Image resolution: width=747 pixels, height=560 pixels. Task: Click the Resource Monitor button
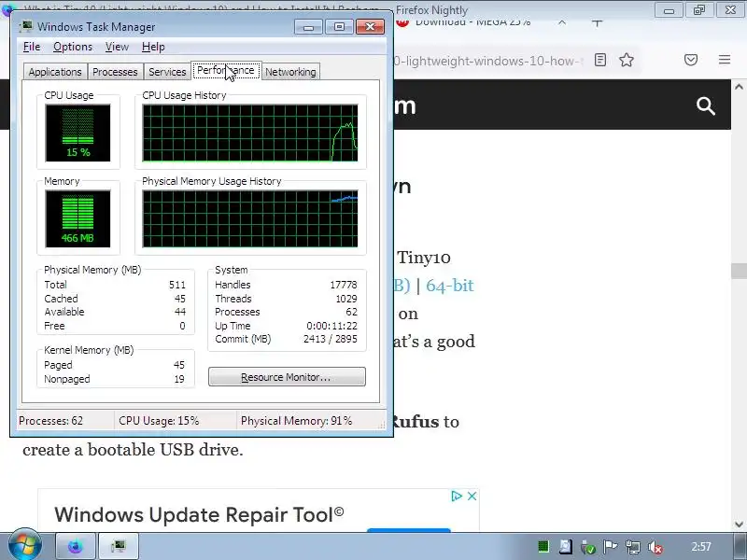[x=287, y=377]
